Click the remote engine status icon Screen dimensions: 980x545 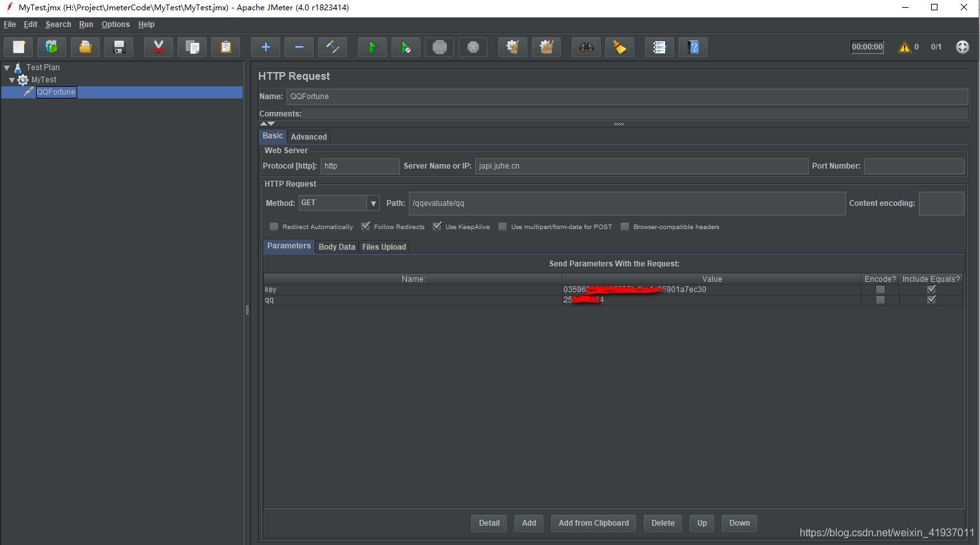tap(962, 47)
